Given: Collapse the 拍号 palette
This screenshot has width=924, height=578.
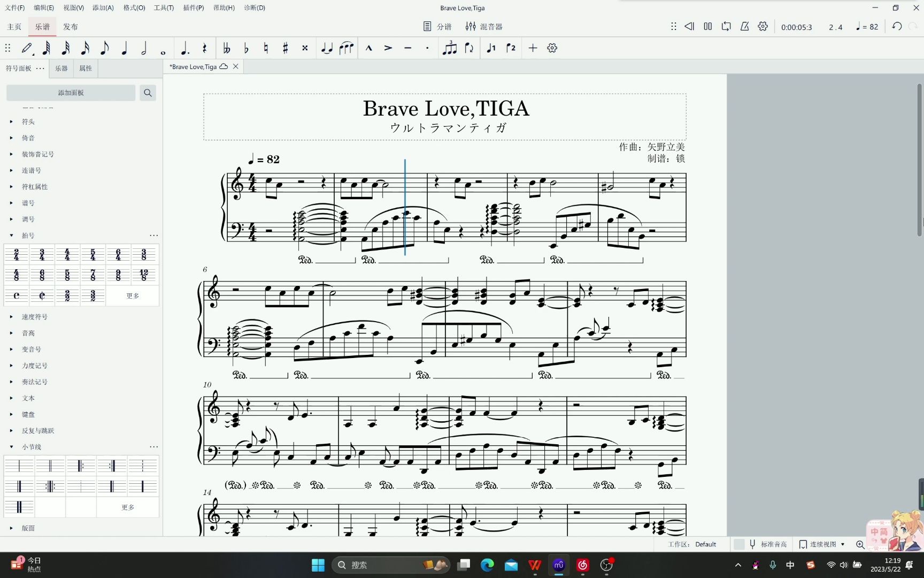Looking at the screenshot, I should 11,235.
